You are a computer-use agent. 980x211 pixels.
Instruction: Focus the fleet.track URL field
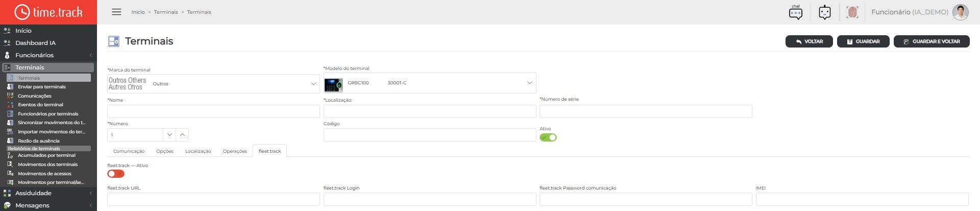tap(213, 199)
